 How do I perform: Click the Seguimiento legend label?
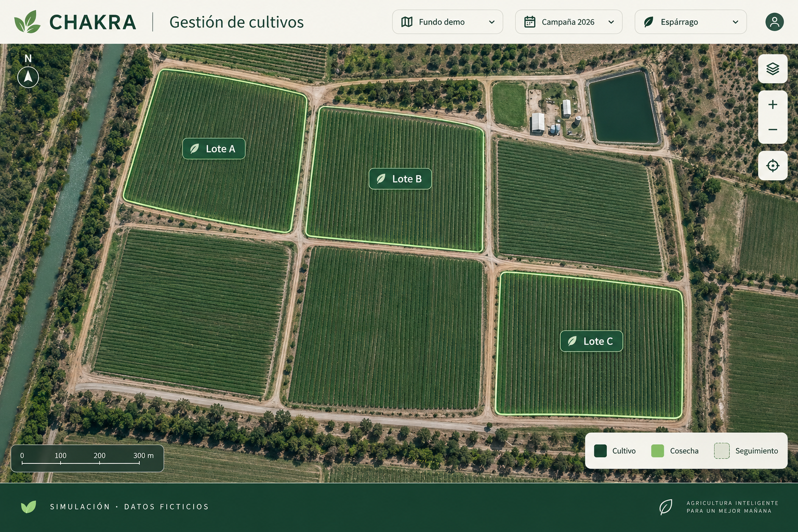point(756,451)
